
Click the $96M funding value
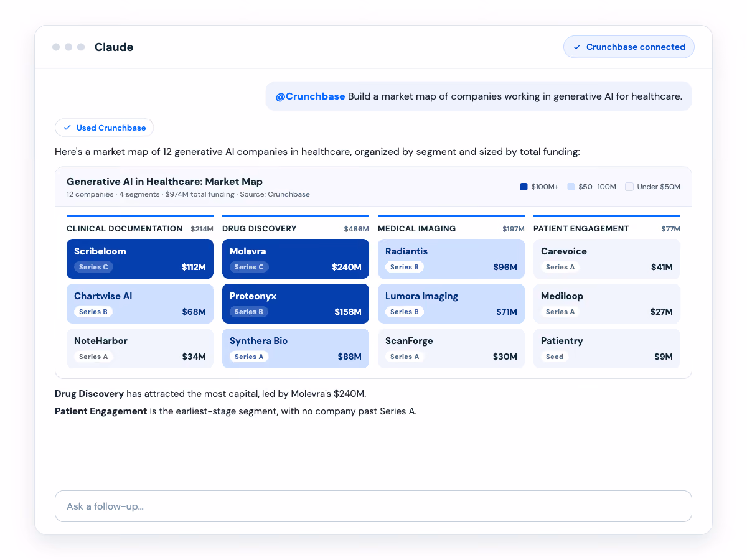(505, 267)
